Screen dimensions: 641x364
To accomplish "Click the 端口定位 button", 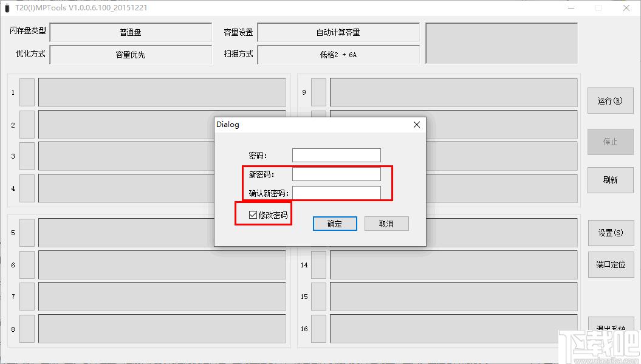I will [x=611, y=264].
